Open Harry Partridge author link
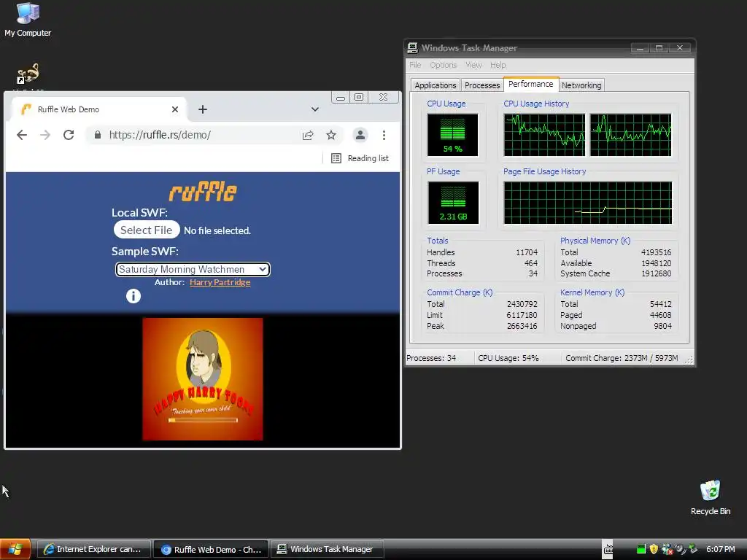 [220, 282]
